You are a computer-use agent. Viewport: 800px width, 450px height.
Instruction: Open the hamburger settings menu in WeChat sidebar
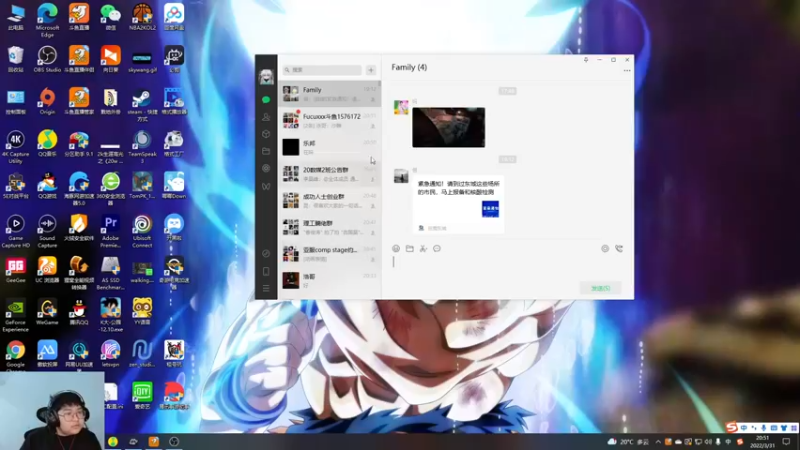tap(266, 288)
